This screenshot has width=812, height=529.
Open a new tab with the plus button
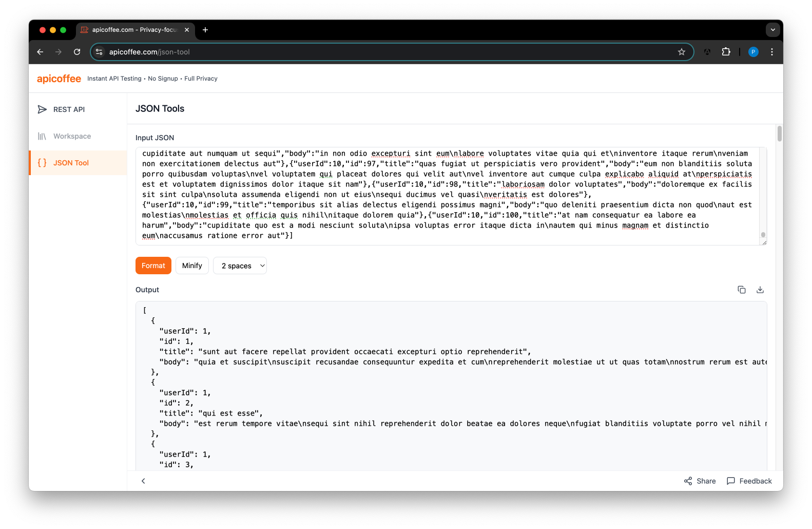[x=205, y=30]
